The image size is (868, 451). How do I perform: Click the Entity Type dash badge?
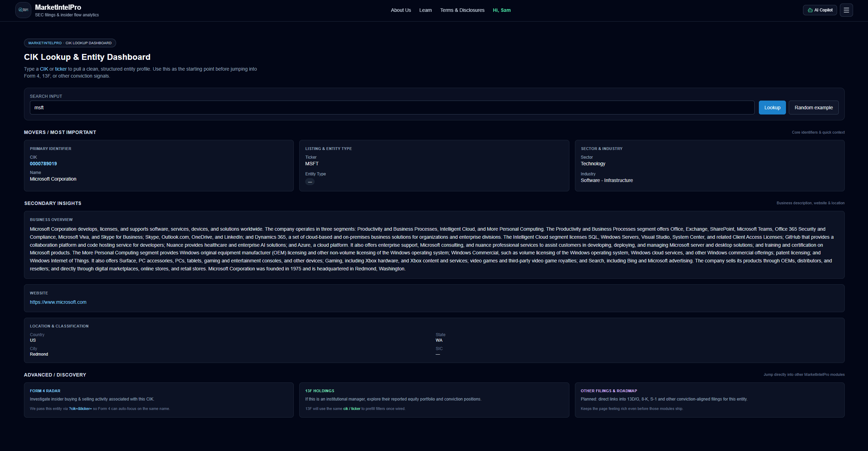tap(310, 182)
